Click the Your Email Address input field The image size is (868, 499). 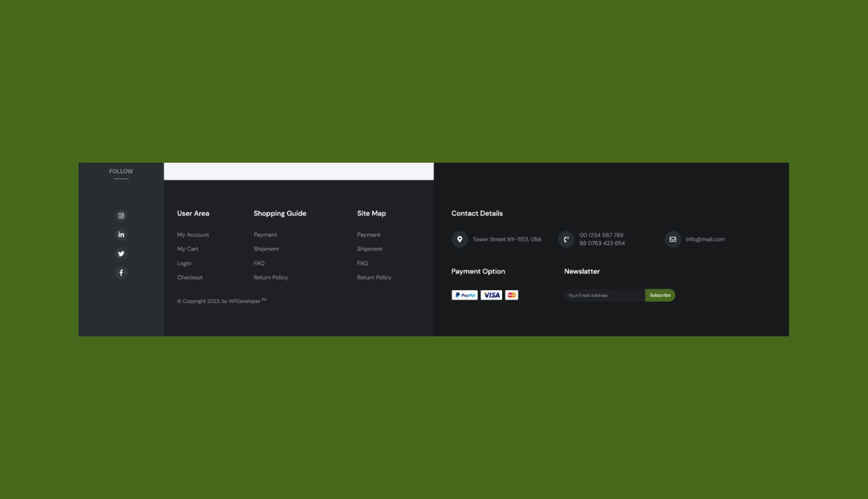click(x=603, y=295)
